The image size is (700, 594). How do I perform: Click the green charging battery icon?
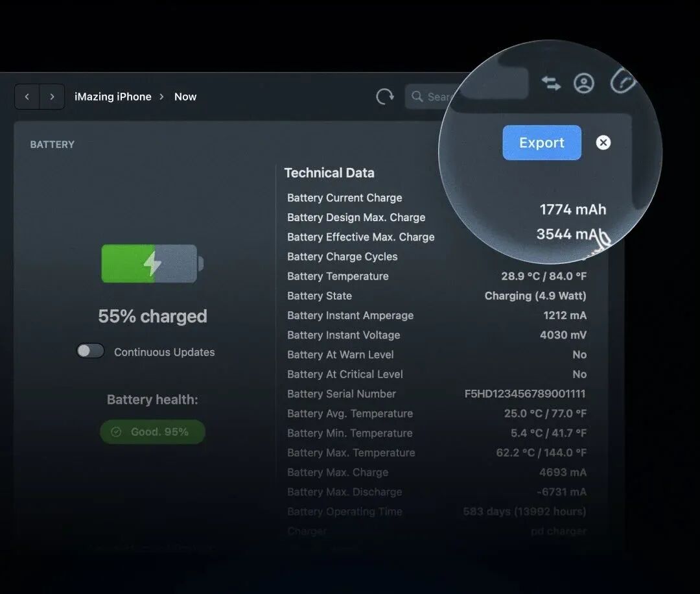(x=152, y=263)
